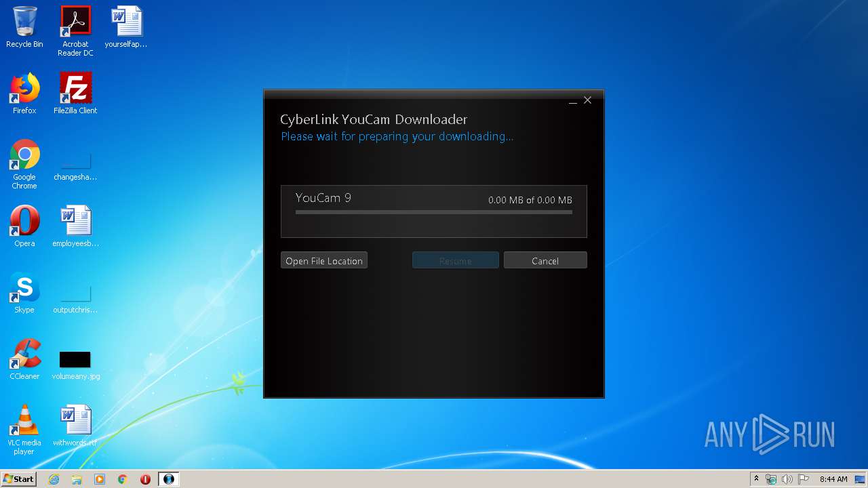Click the Open File Location button

coord(324,261)
